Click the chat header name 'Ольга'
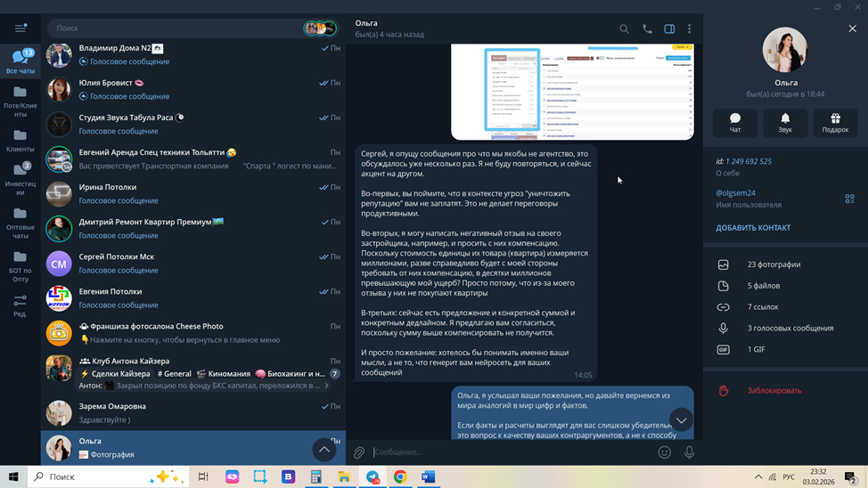This screenshot has width=868, height=488. (366, 23)
